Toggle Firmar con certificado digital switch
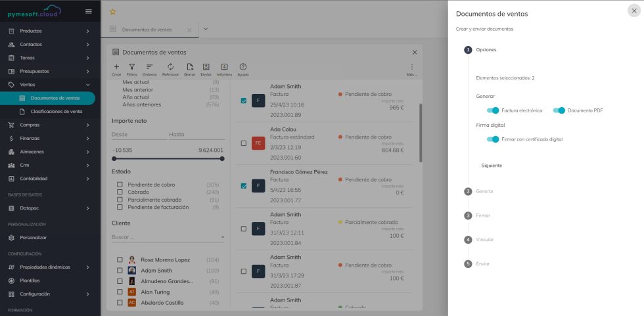This screenshot has height=316, width=644. [493, 139]
